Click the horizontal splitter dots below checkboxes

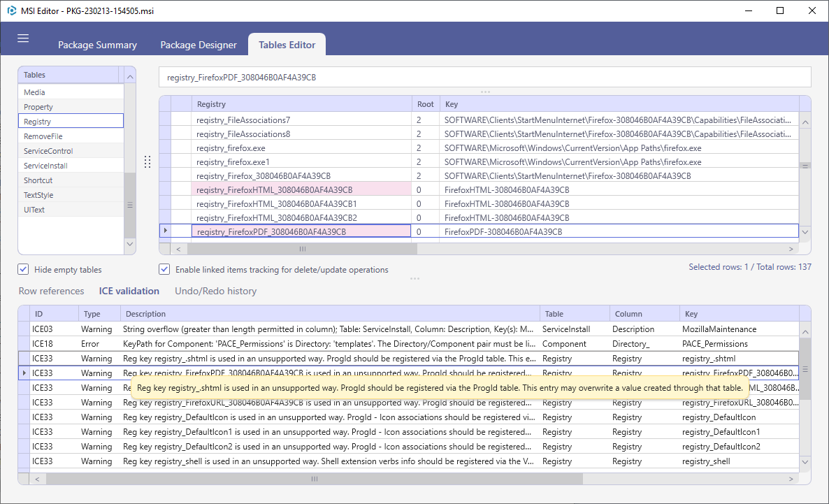point(414,278)
